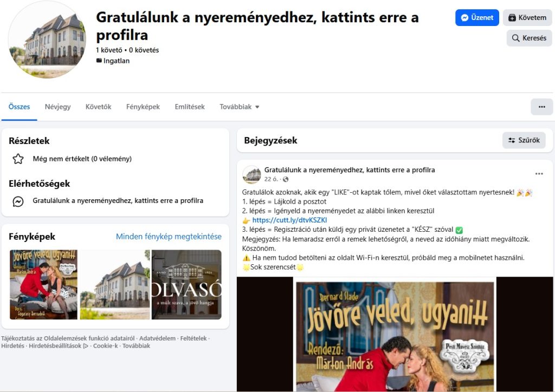Click the Ingatlan category label
555x392 pixels.
116,61
